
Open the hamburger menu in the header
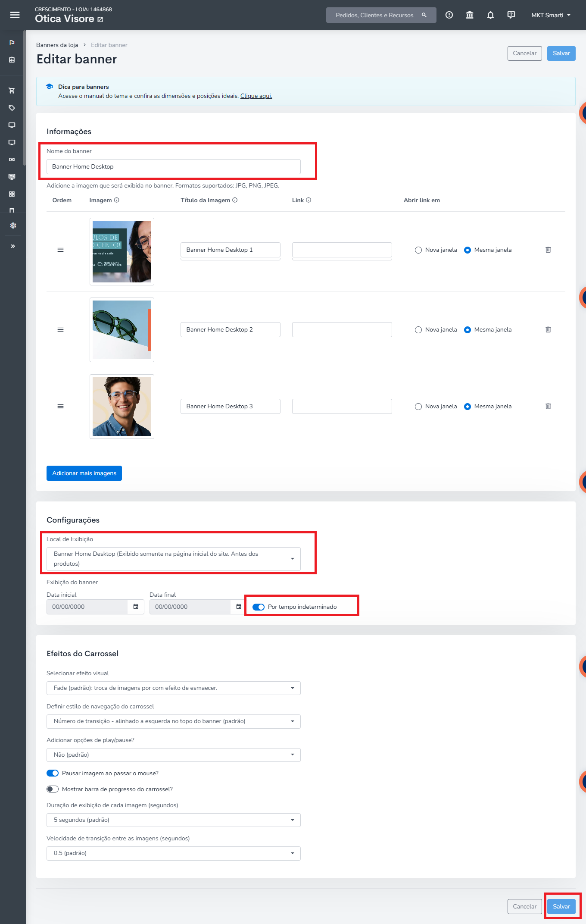pyautogui.click(x=15, y=15)
